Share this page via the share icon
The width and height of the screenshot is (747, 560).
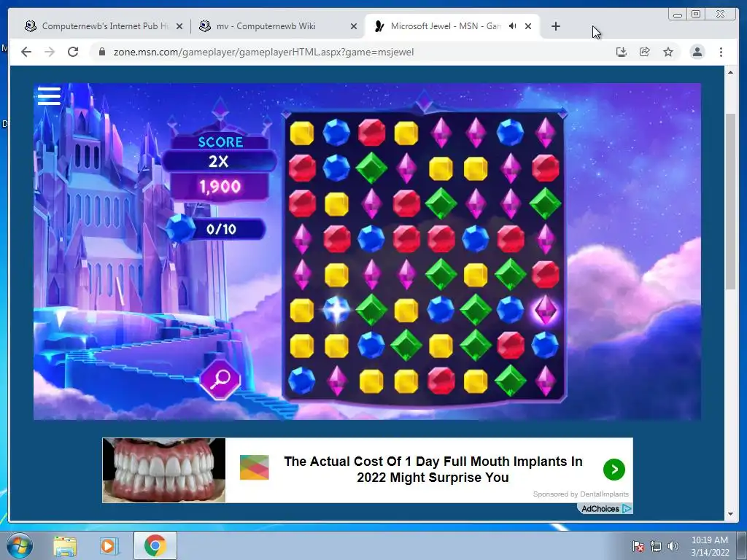click(x=645, y=52)
